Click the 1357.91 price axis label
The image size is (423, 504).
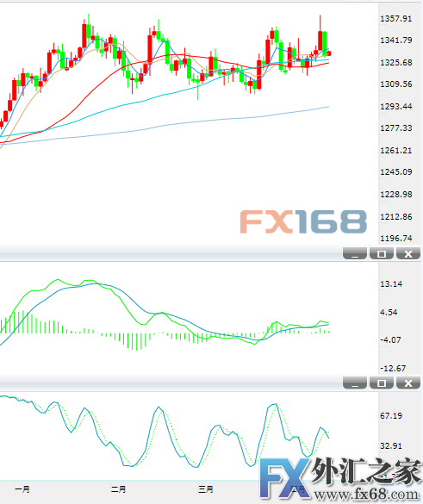coord(396,19)
